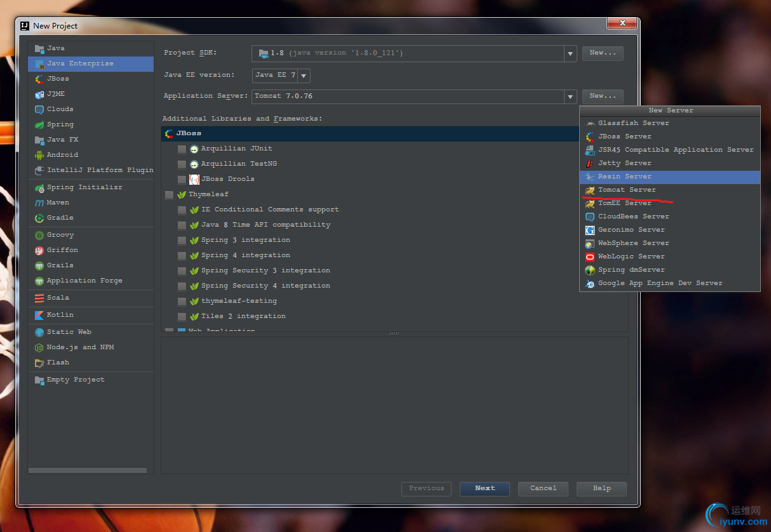The image size is (771, 532).
Task: Select the Griffon project icon
Action: point(39,250)
